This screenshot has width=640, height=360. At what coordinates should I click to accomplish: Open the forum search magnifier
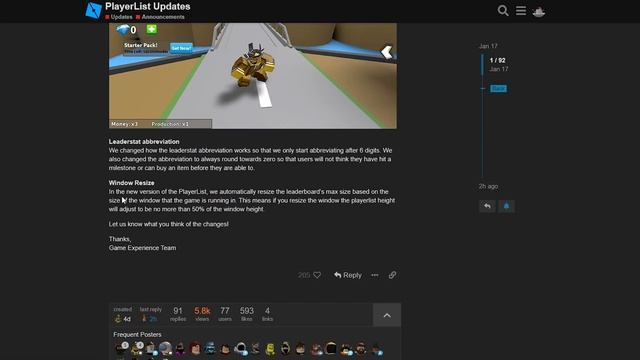pos(503,11)
